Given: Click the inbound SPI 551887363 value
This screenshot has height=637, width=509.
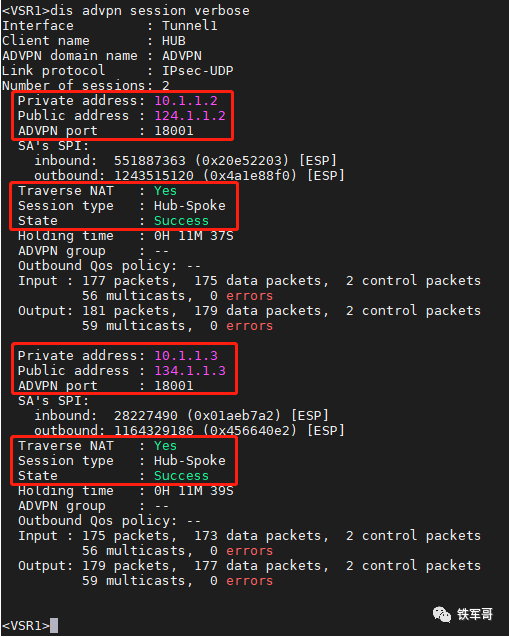Looking at the screenshot, I should [x=149, y=161].
